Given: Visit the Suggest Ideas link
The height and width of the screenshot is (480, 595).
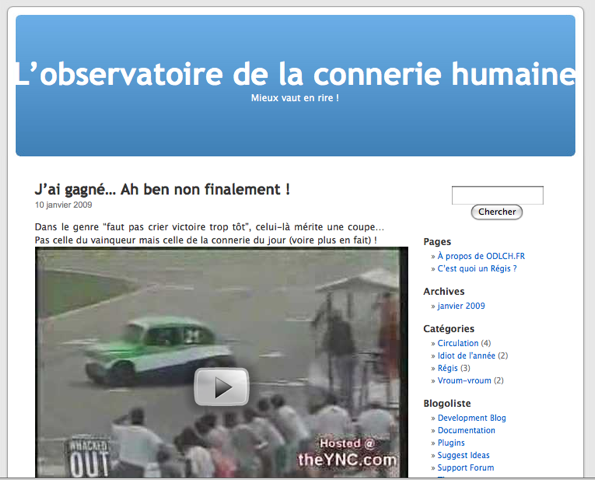Looking at the screenshot, I should [x=463, y=455].
